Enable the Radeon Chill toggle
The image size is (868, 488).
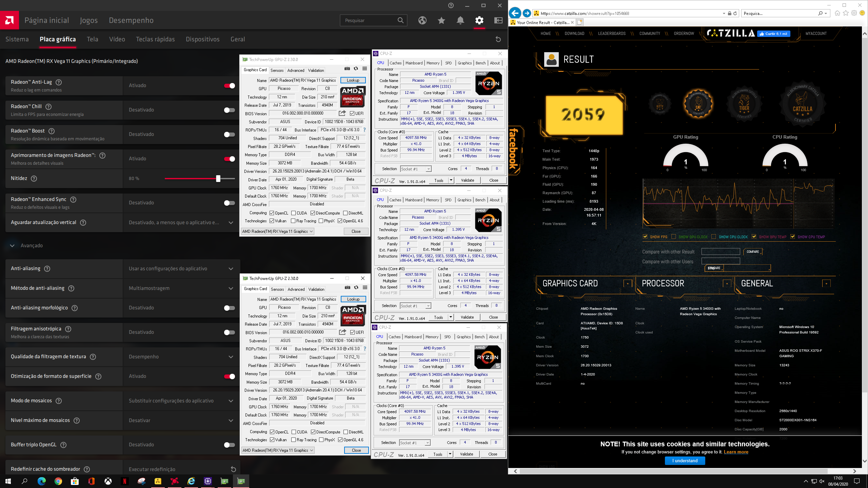point(230,110)
